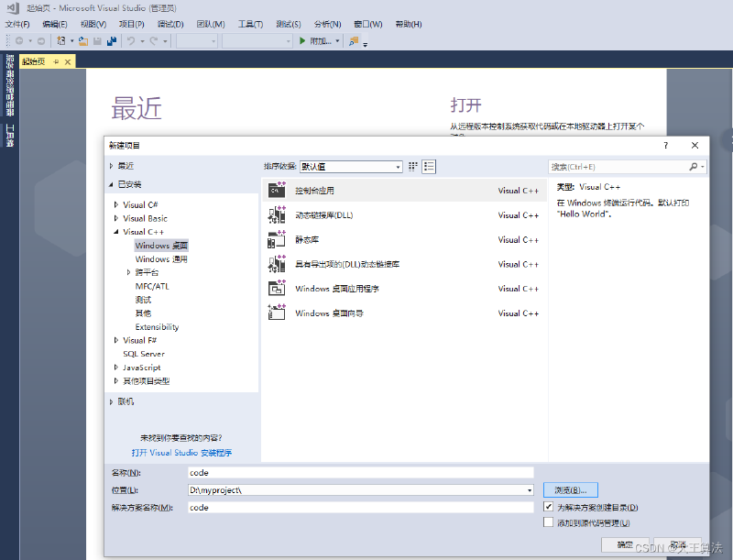Click the save all toolbar icon

tap(112, 41)
